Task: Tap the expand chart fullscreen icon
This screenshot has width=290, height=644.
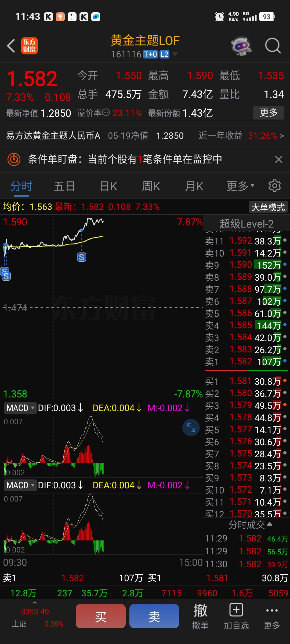Action: (x=191, y=427)
